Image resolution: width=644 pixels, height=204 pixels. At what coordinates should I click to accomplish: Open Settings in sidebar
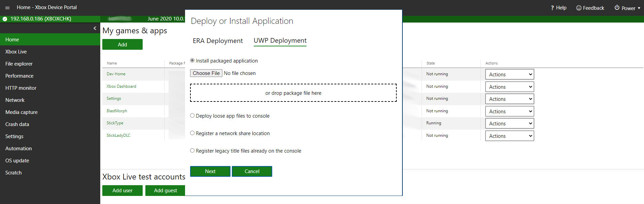click(x=50, y=136)
